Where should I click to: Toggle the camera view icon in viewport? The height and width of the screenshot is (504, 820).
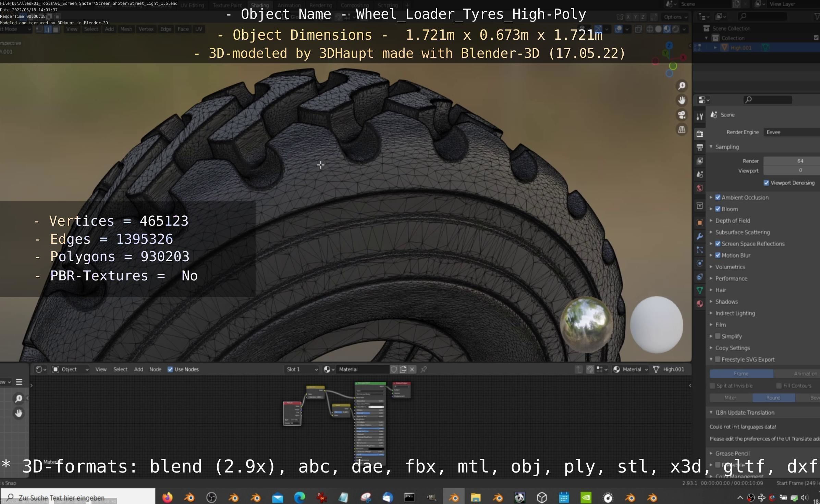[x=682, y=115]
